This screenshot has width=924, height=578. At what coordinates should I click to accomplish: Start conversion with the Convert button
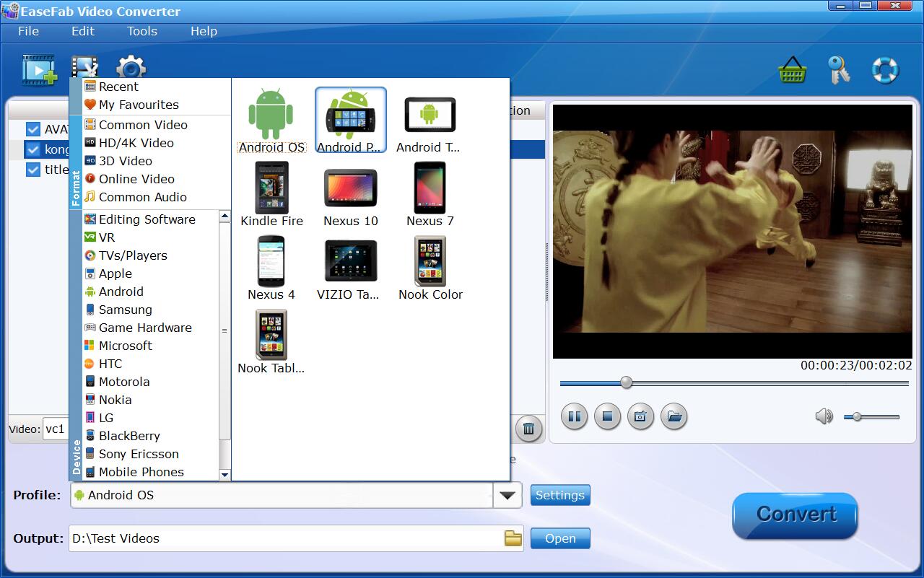[x=796, y=515]
